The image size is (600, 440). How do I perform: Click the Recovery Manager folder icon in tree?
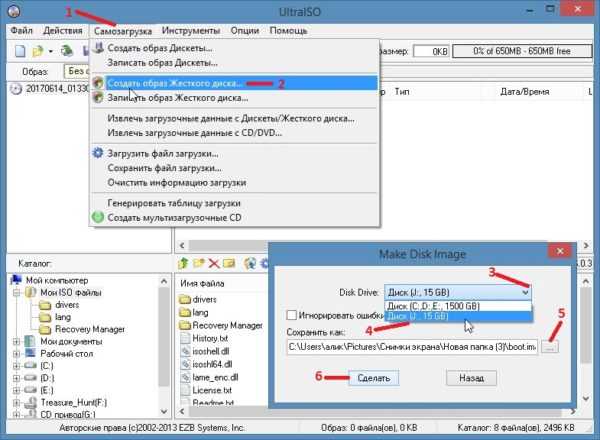tap(45, 329)
